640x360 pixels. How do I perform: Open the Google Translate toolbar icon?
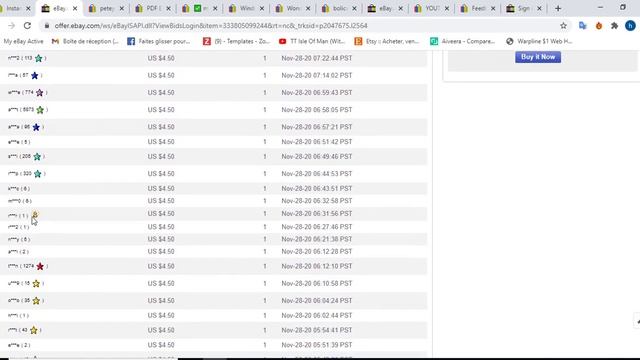[x=582, y=26]
